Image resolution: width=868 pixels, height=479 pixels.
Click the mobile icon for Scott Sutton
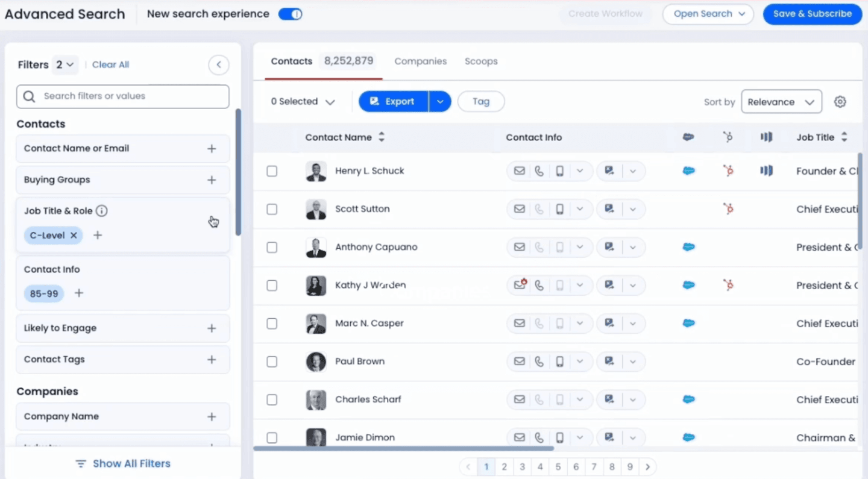click(x=559, y=209)
